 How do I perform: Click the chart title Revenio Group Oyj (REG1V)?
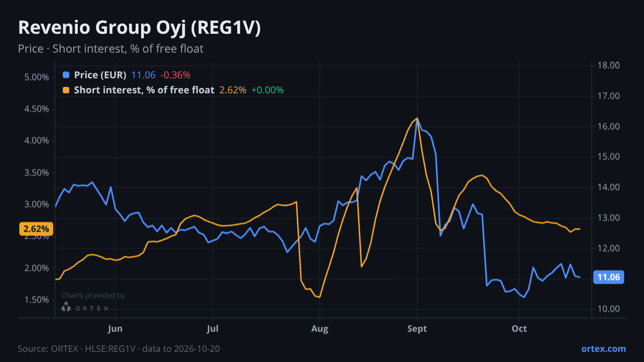click(x=140, y=28)
